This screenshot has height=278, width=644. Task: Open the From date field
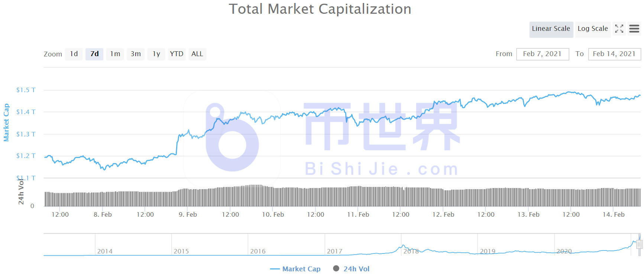[542, 54]
